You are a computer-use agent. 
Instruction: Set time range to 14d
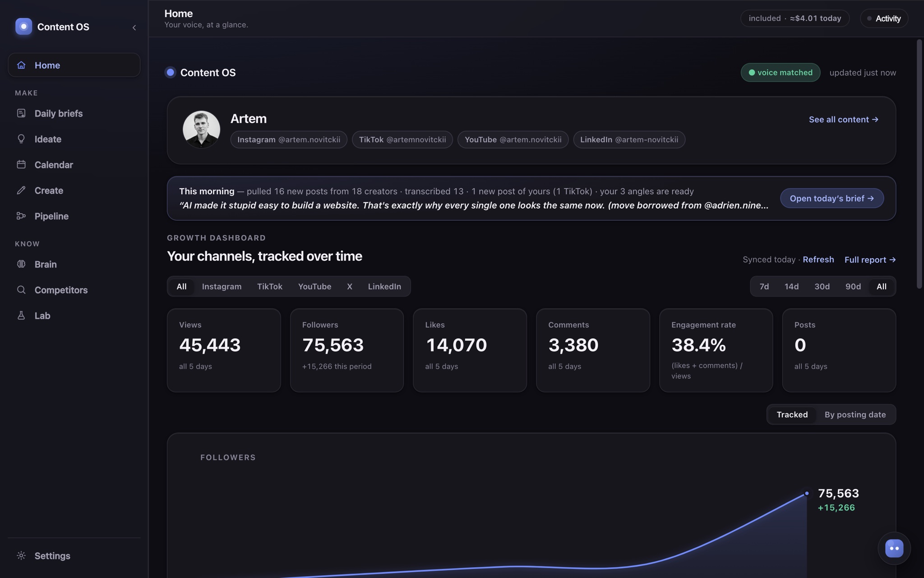click(791, 286)
